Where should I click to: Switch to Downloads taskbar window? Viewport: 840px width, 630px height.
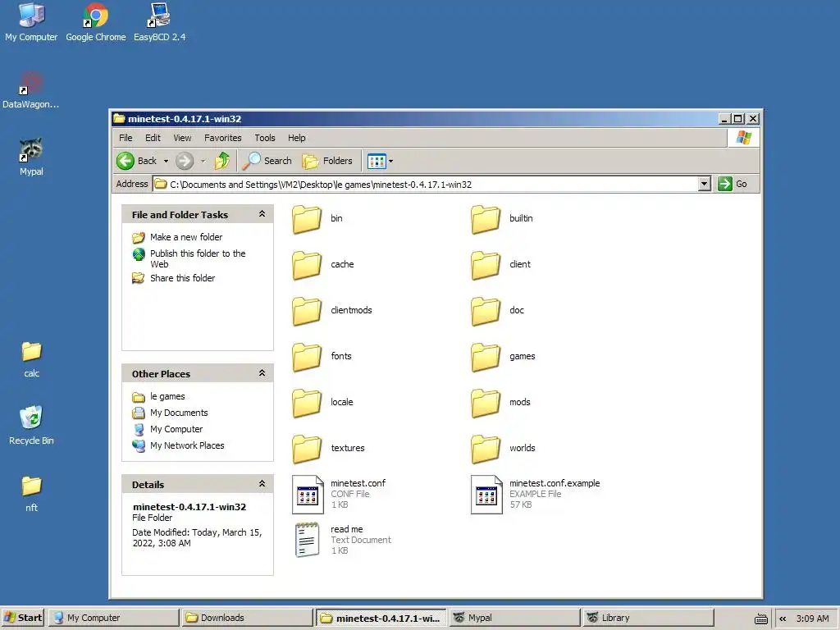tap(247, 618)
